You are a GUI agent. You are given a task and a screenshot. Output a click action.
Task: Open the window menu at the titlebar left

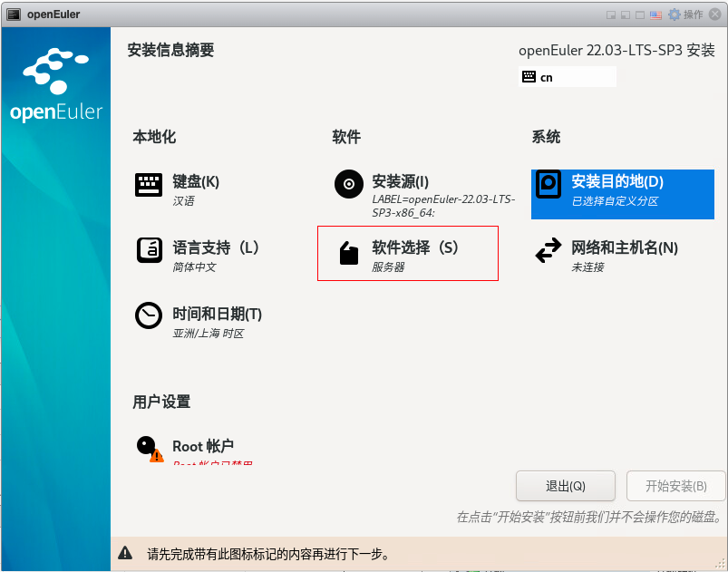[x=11, y=14]
